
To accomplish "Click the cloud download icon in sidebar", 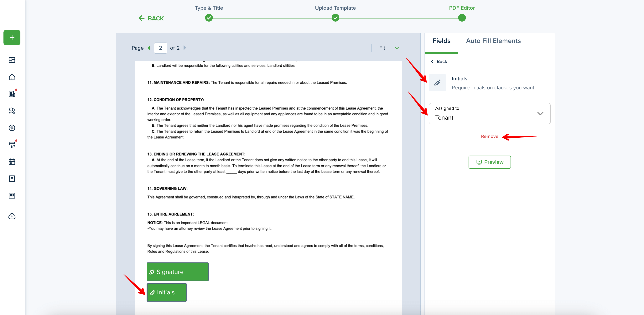I will [x=12, y=216].
